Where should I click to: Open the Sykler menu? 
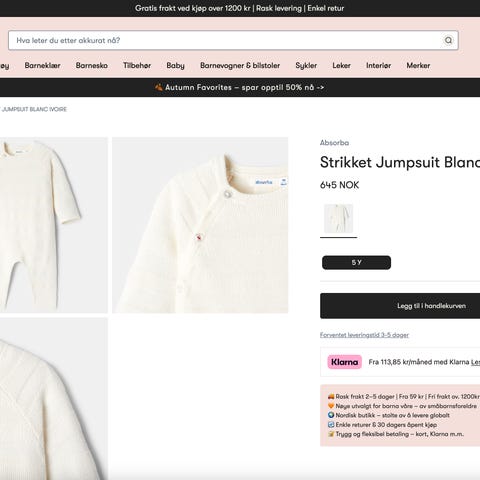coord(306,66)
